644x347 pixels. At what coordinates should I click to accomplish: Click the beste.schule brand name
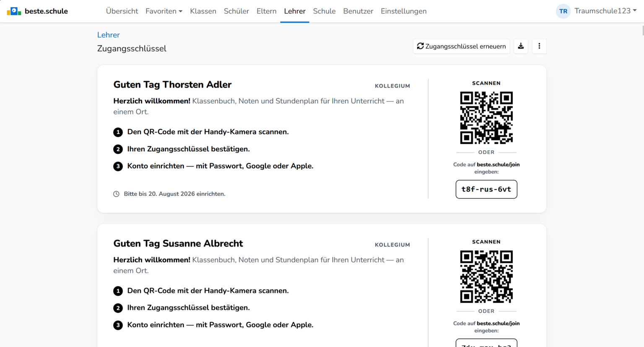pos(46,11)
